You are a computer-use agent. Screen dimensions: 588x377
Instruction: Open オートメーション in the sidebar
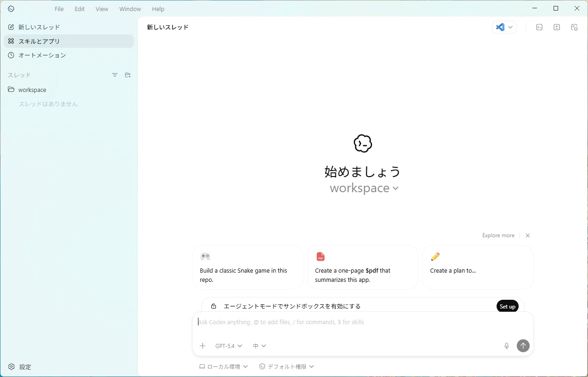[x=69, y=55]
